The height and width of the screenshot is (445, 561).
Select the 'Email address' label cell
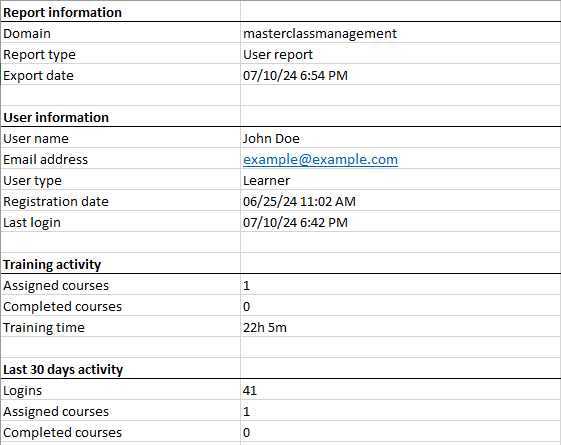(121, 159)
